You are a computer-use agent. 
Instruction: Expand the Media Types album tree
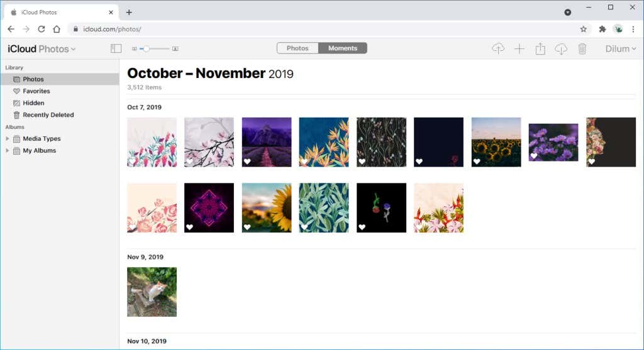pos(8,139)
